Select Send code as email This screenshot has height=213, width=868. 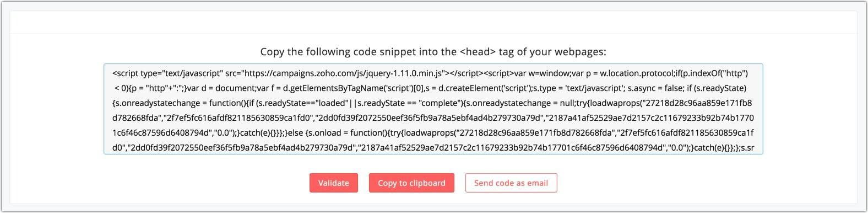(x=511, y=183)
